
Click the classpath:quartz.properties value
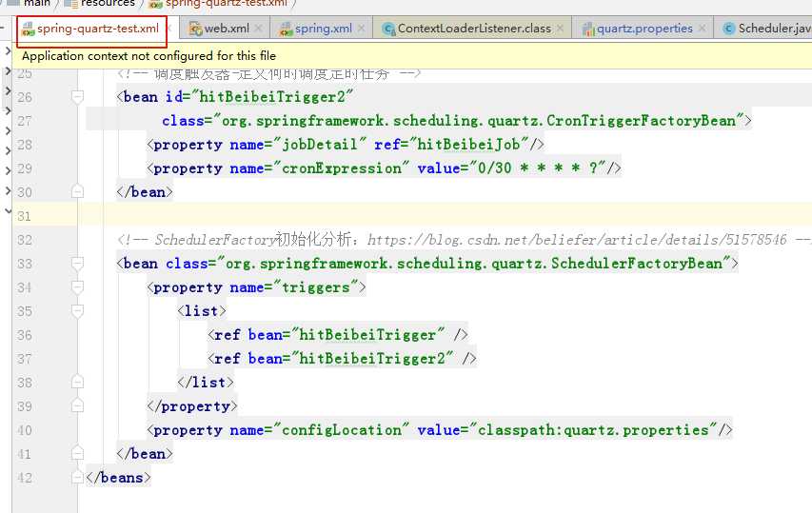point(593,430)
